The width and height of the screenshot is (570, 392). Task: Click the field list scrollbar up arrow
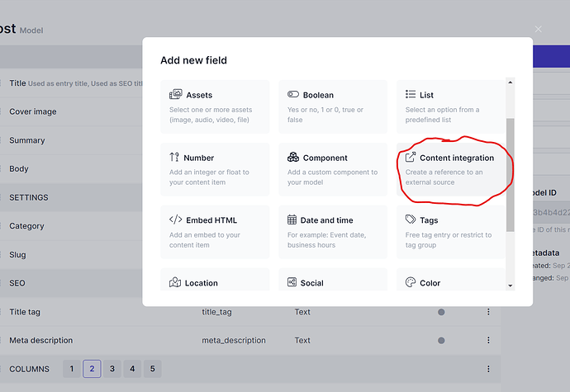511,82
